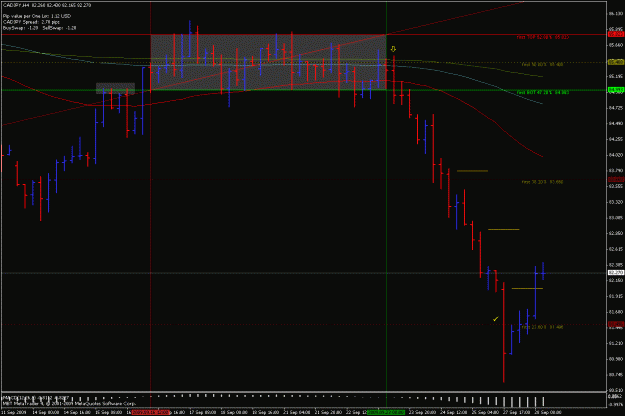The image size is (625, 416).
Task: Select the large gray consolidation rectangle
Action: [268, 62]
